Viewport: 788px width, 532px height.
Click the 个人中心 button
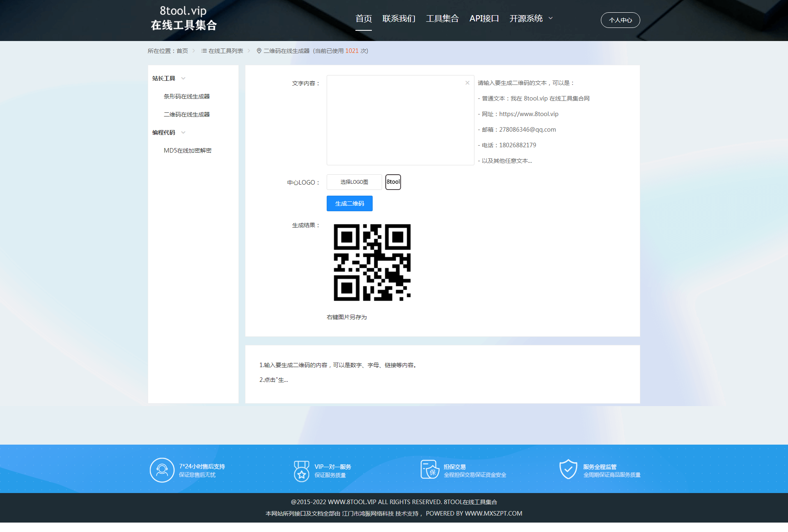point(620,20)
